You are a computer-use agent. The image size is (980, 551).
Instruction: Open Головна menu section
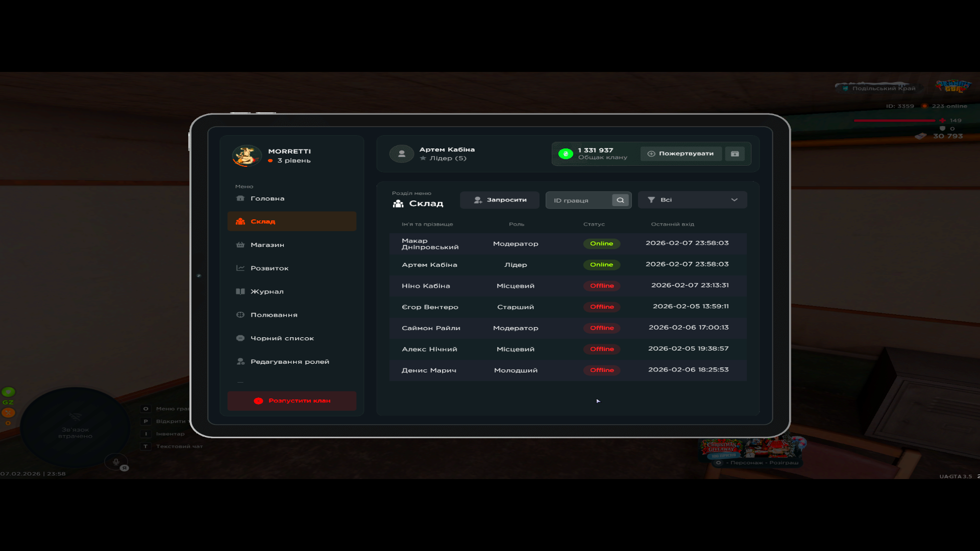(x=267, y=198)
